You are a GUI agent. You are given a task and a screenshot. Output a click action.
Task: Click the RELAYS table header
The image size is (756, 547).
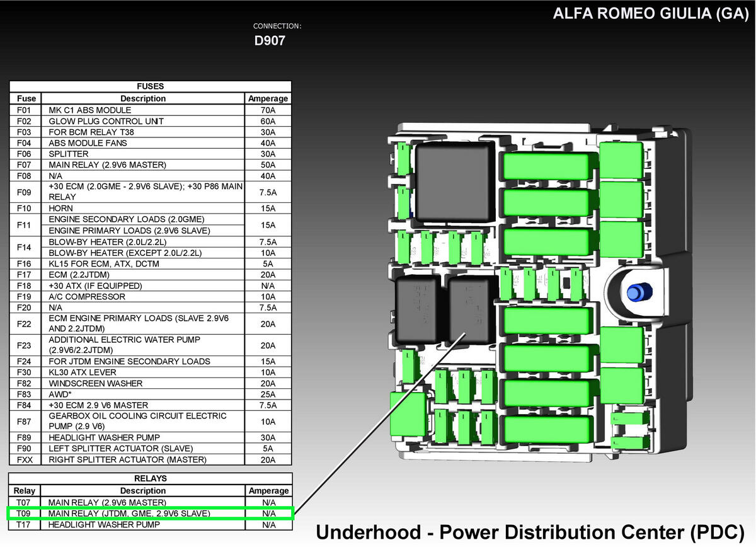[151, 478]
